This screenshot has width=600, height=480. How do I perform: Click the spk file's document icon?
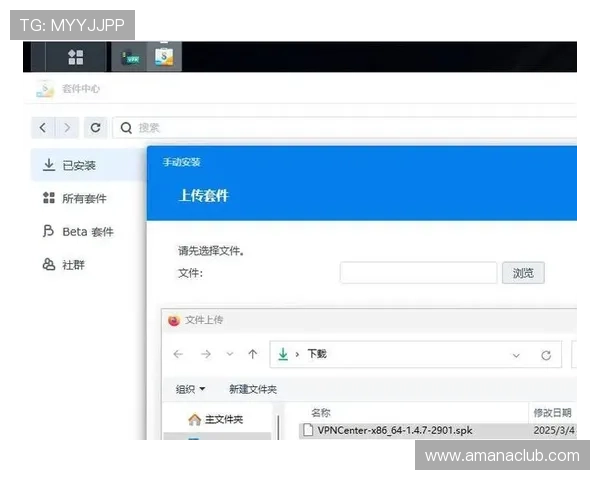pos(308,430)
